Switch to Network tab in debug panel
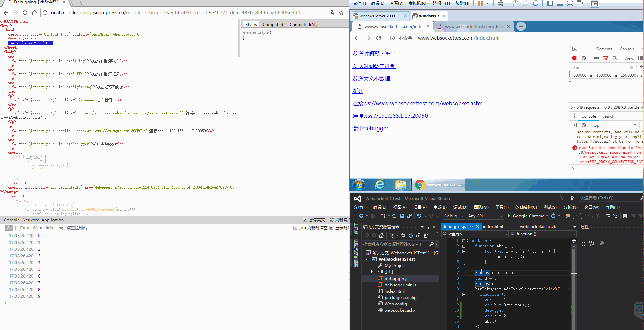The image size is (644, 330). coord(31,220)
